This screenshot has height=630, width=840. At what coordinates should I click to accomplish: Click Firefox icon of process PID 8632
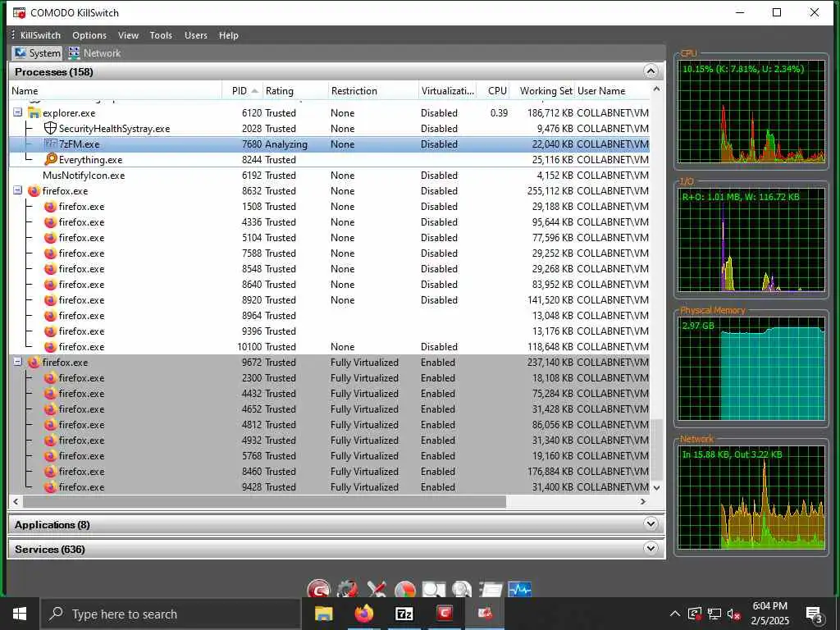coord(34,190)
